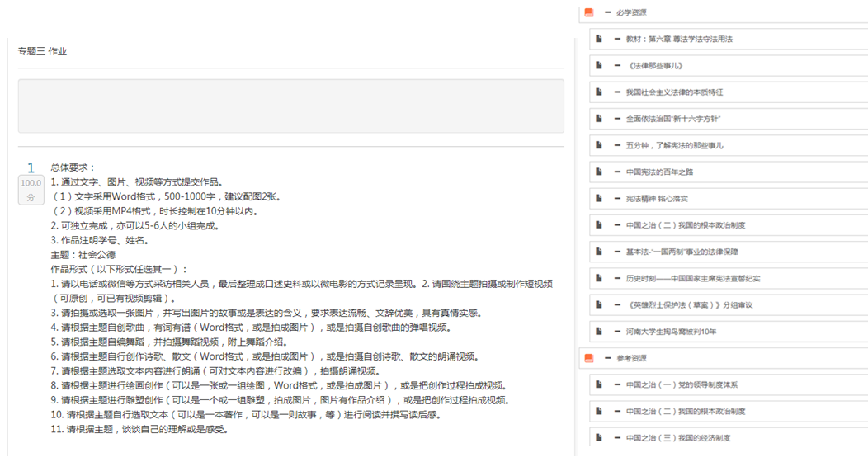
Task: Click the line 作品形式（以下形式任选其一）：
Action: click(x=120, y=270)
